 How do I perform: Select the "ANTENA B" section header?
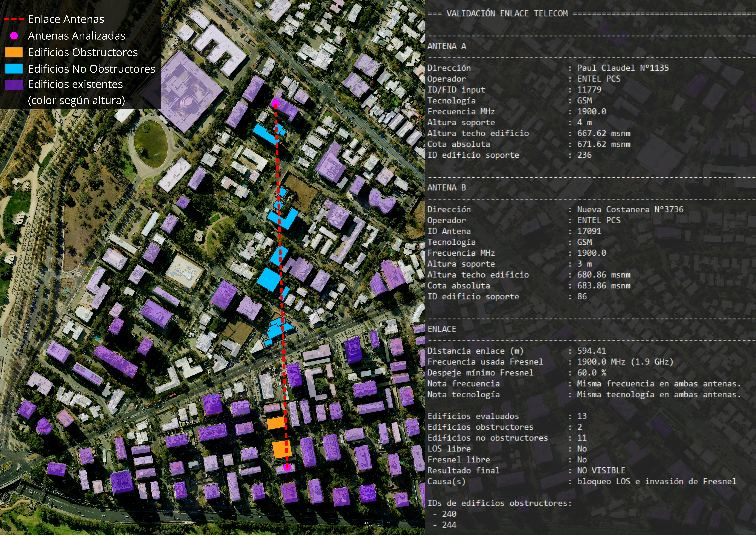click(x=447, y=188)
